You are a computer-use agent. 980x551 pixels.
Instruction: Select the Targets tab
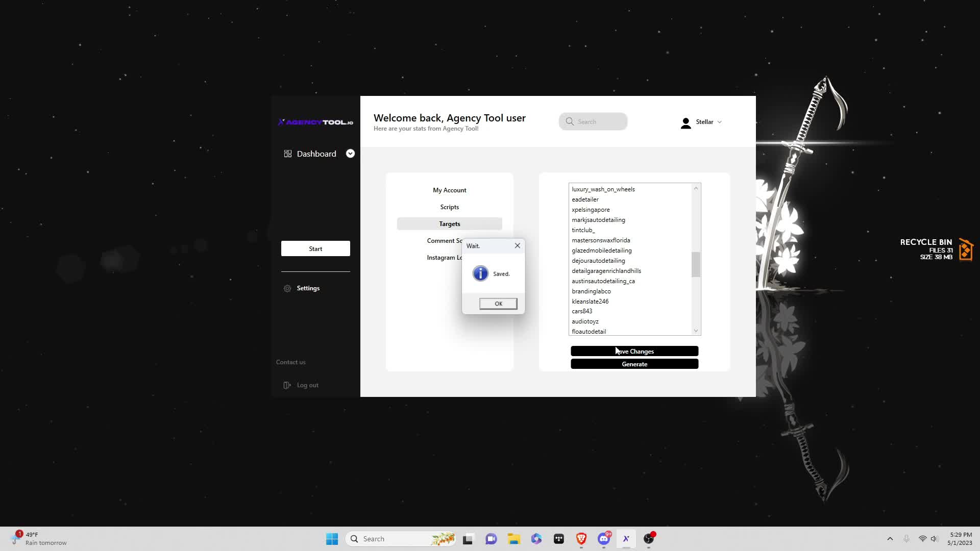click(x=449, y=224)
